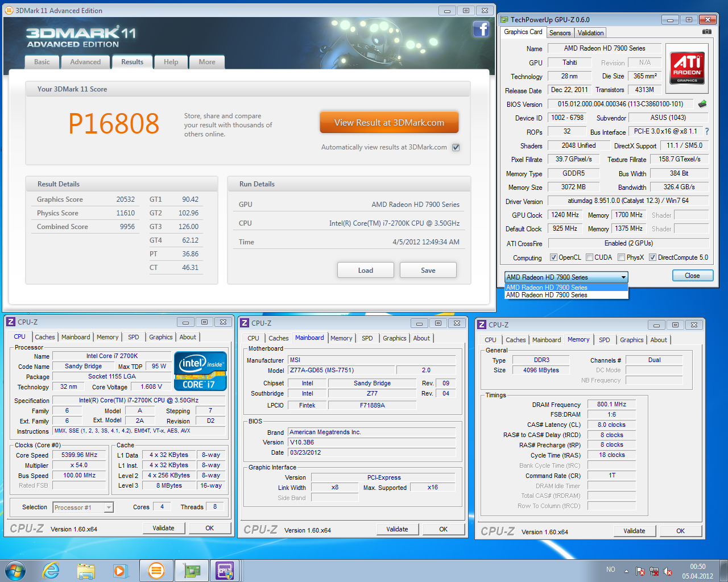Click the Save button in Run Details
Image resolution: width=728 pixels, height=582 pixels.
[x=428, y=270]
